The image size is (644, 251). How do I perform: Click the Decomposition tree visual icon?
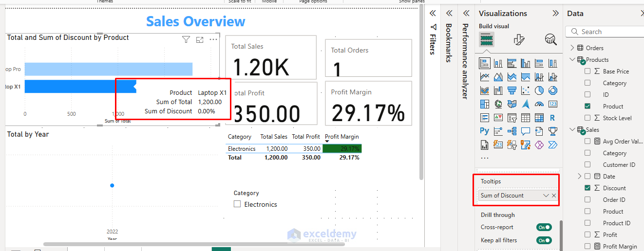[x=512, y=131]
